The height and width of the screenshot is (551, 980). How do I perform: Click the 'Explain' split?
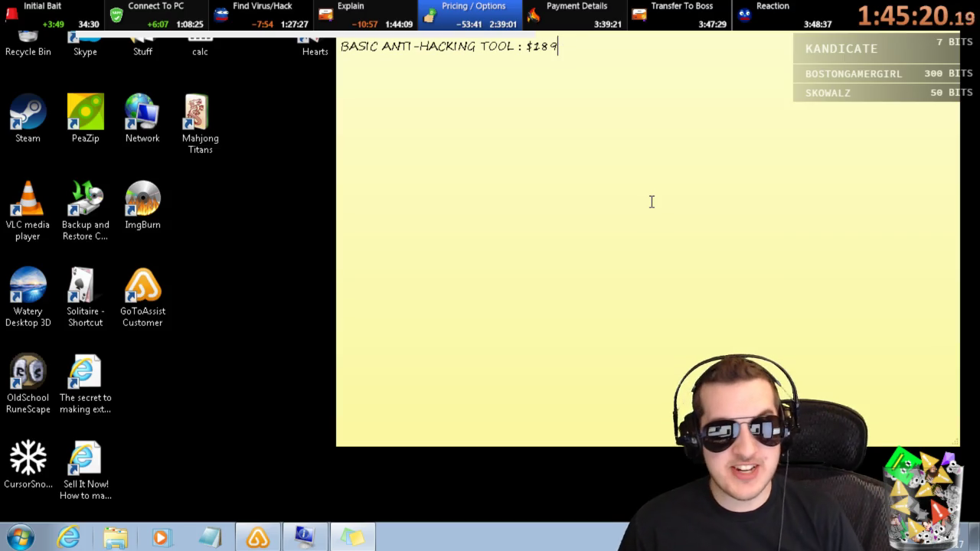pyautogui.click(x=365, y=15)
